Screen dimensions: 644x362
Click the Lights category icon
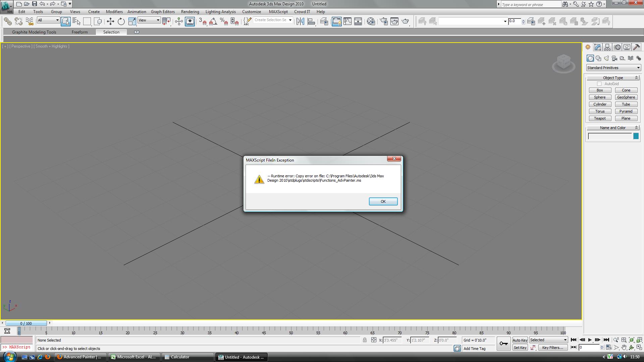(606, 58)
